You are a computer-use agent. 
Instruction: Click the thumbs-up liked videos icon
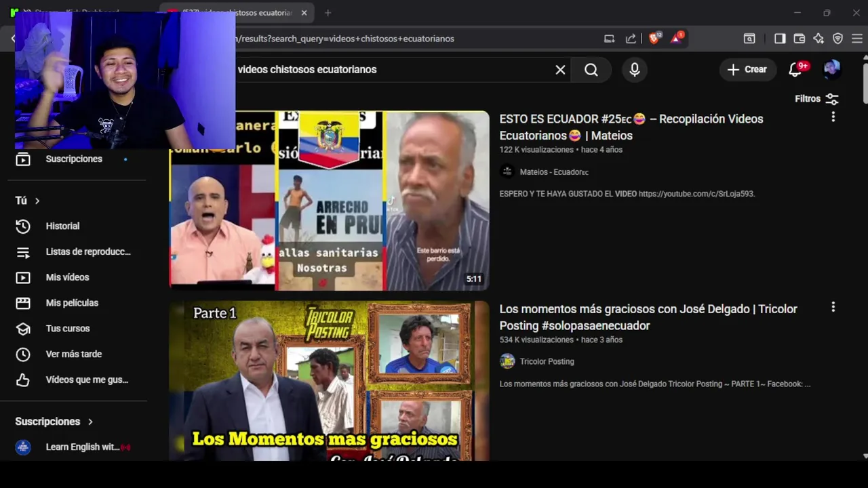tap(23, 380)
